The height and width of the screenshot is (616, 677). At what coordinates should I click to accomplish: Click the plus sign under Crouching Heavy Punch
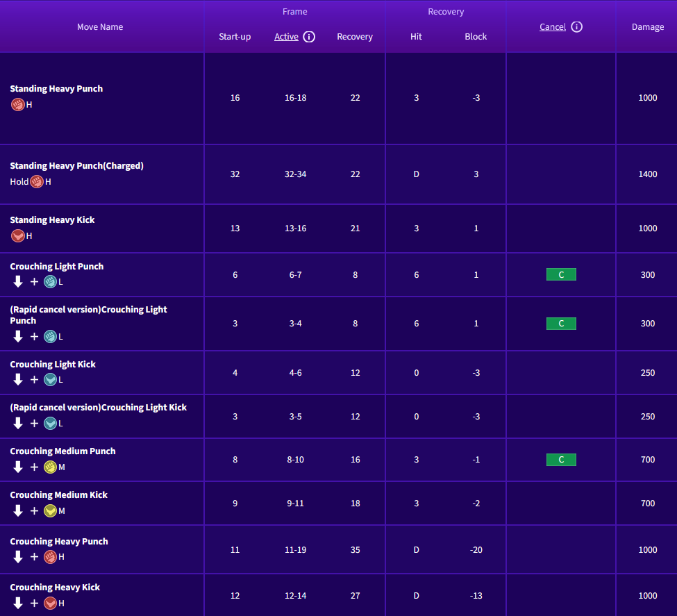[x=35, y=557]
